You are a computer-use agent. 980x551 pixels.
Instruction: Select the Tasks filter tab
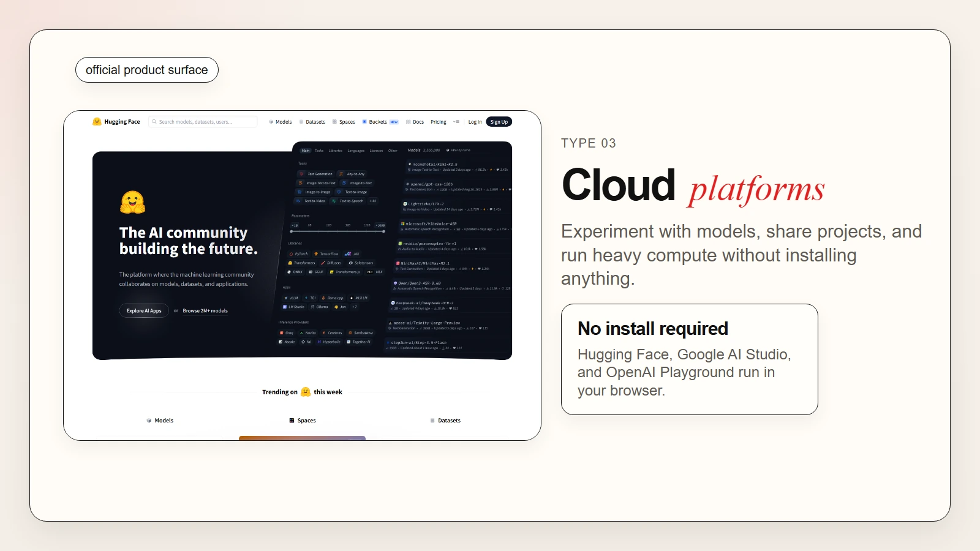(319, 150)
